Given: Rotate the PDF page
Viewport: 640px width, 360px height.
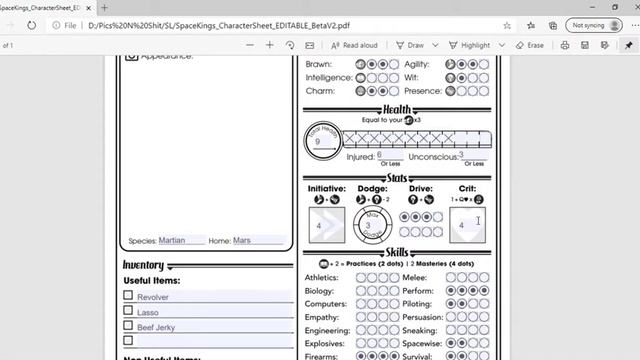Looking at the screenshot, I should [290, 45].
